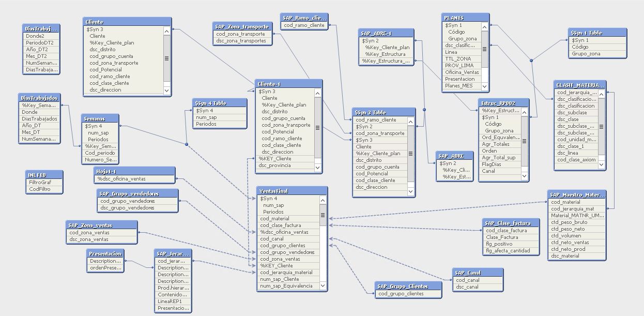Image resolution: width=644 pixels, height=316 pixels.
Task: Click dsc_zona_transportes in SAP_Zona_transporte table
Action: click(243, 41)
